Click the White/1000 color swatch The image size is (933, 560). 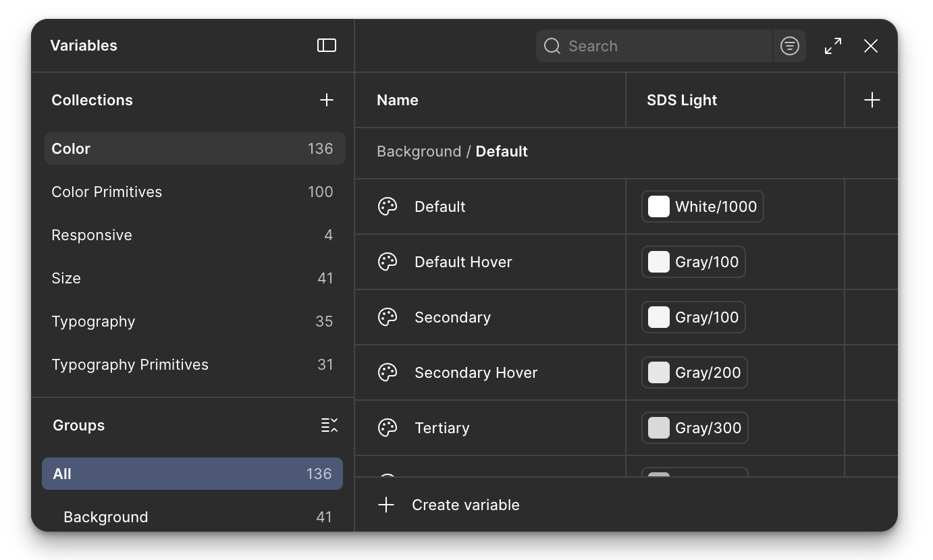(x=658, y=206)
